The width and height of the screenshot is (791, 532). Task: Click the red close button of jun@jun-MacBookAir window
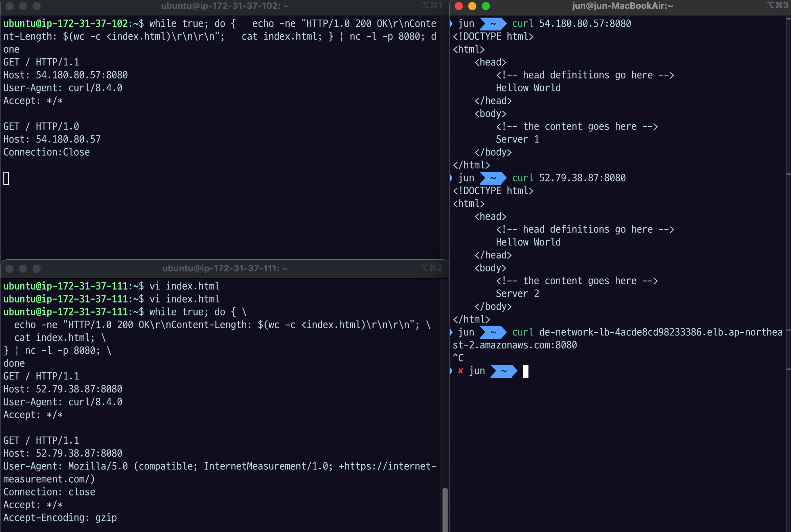(x=458, y=6)
